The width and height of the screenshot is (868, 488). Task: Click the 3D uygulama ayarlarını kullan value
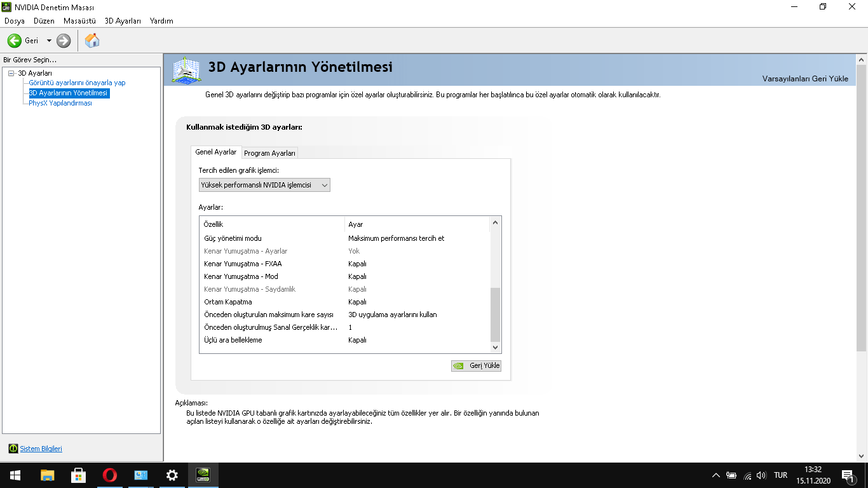coord(393,315)
